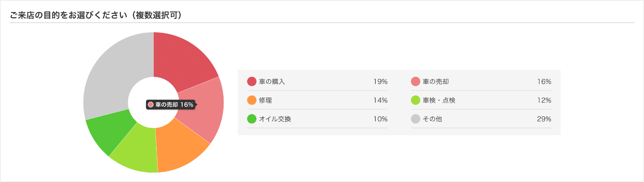Click the orange 修理 legend dot
The image size is (644, 182).
(x=252, y=100)
